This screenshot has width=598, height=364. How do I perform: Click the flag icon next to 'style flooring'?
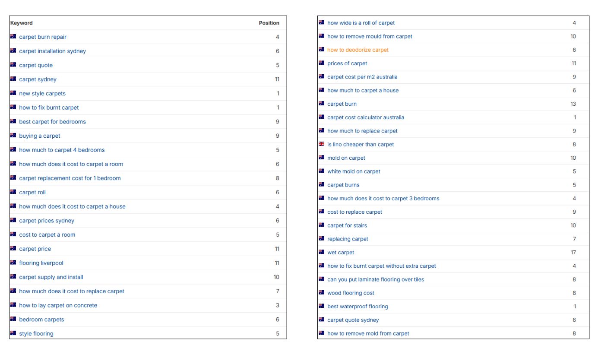point(13,333)
